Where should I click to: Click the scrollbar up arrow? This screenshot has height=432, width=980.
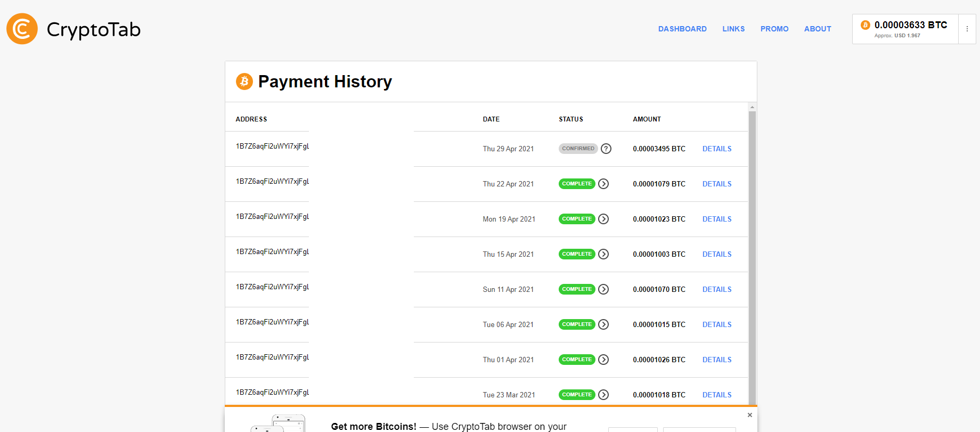pos(752,107)
